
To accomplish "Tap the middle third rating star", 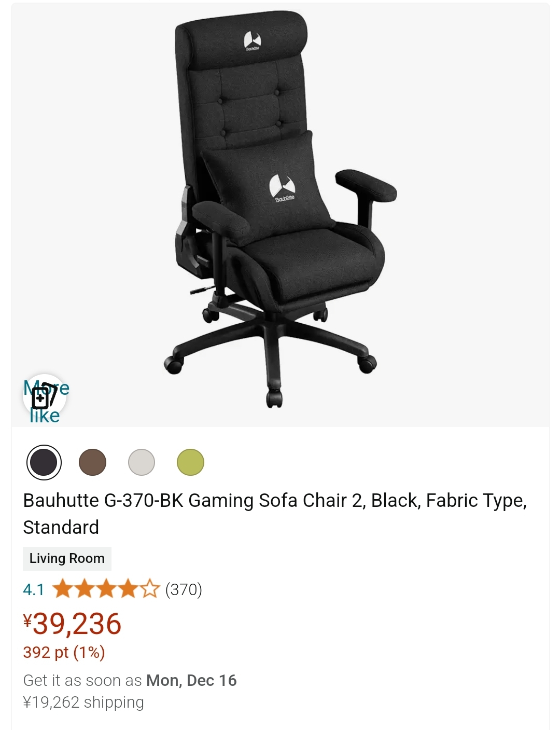I will [x=106, y=589].
